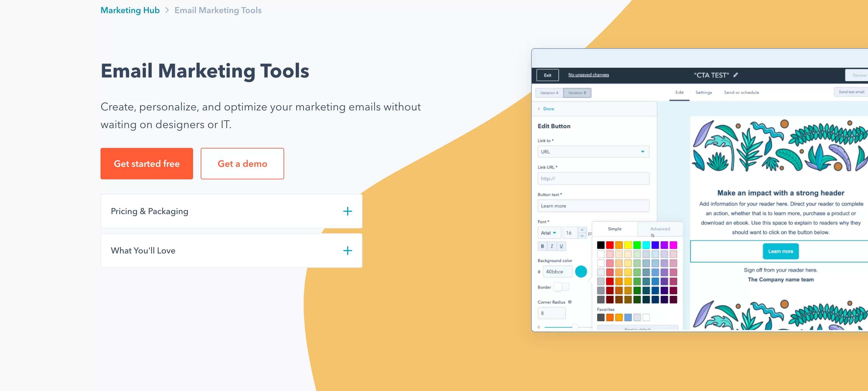Viewport: 868px width, 391px height.
Task: Switch to the Settings tab
Action: 704,92
